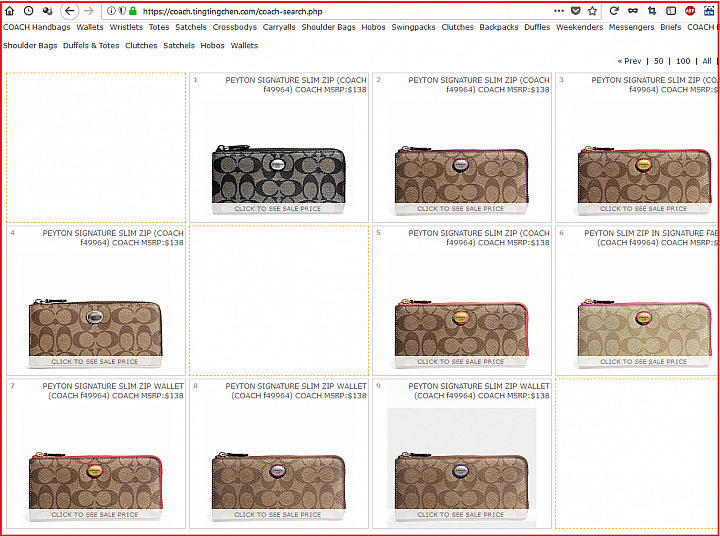Click the icon right of the History clock

point(47,11)
